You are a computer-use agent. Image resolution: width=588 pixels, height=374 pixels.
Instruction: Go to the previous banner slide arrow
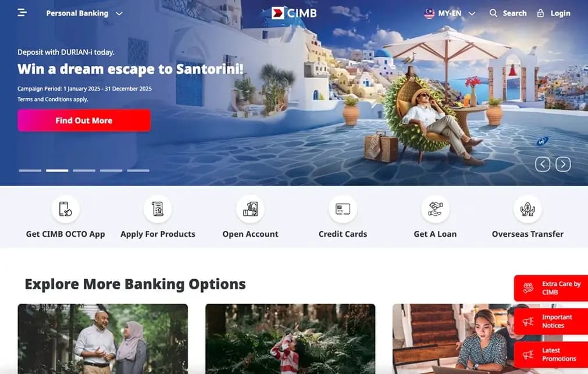point(543,164)
